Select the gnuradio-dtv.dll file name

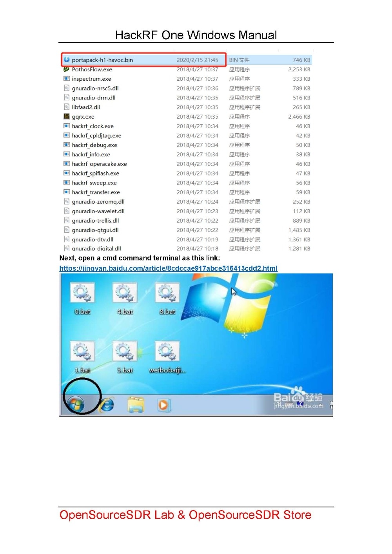pyautogui.click(x=93, y=239)
